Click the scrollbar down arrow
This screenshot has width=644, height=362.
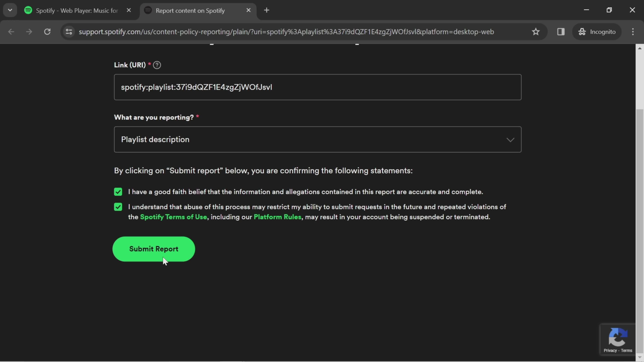click(639, 357)
